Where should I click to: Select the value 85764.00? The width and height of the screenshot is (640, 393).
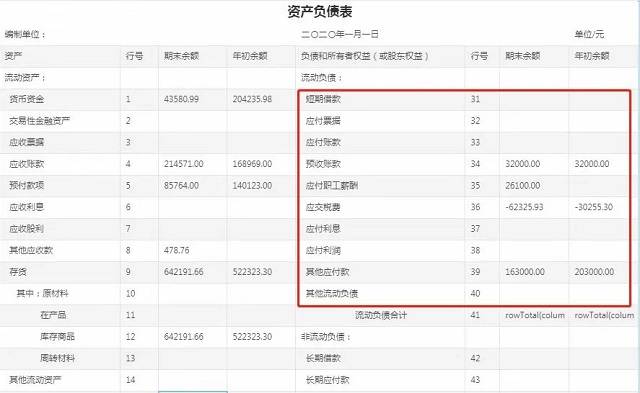[181, 186]
